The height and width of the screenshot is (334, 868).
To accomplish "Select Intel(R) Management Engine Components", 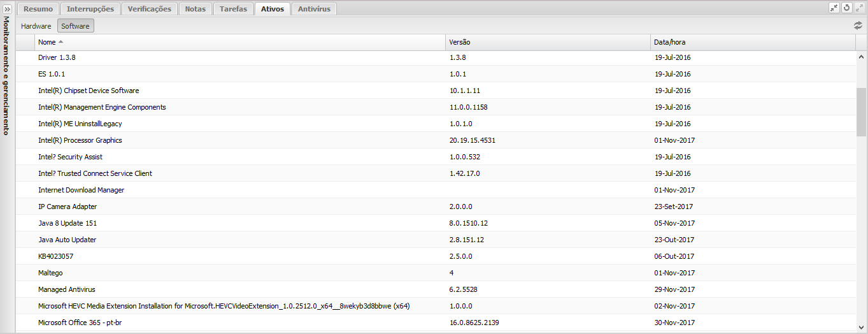I will pyautogui.click(x=436, y=107).
